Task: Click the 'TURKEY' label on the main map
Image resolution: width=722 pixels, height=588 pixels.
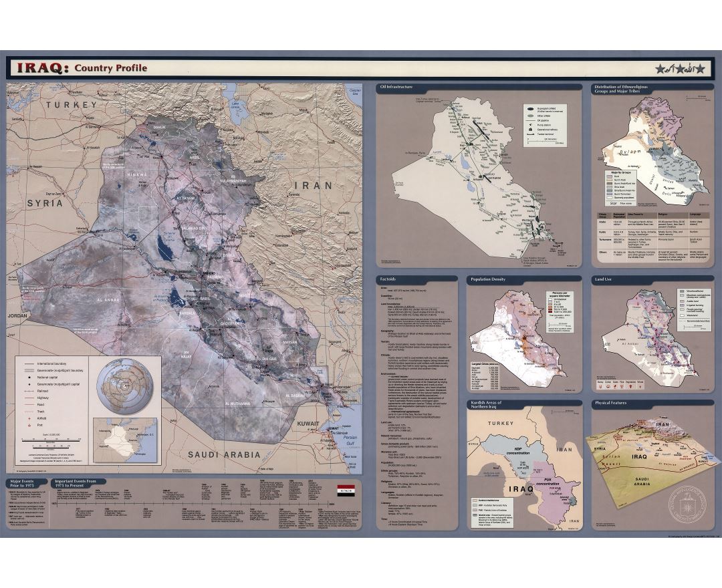Action: point(72,105)
